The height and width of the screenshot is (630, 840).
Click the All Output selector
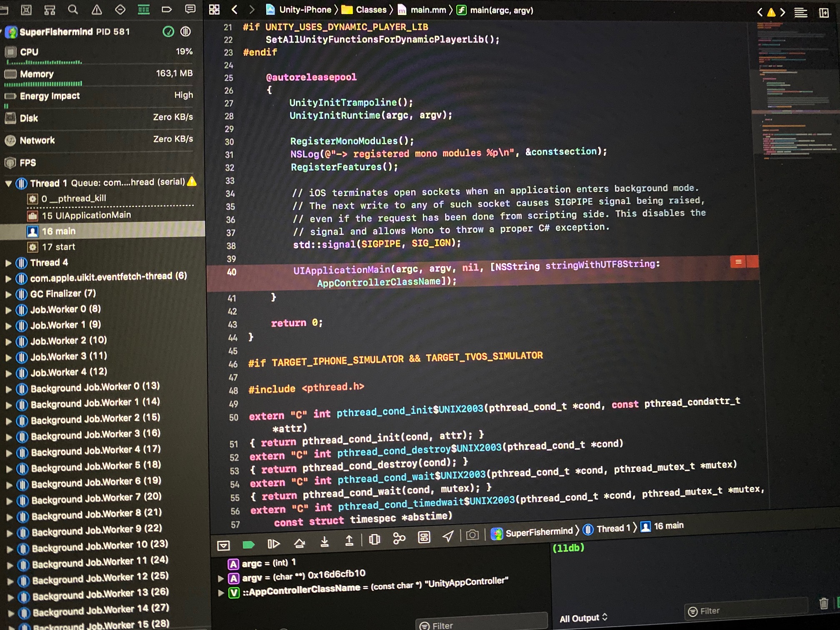(583, 618)
